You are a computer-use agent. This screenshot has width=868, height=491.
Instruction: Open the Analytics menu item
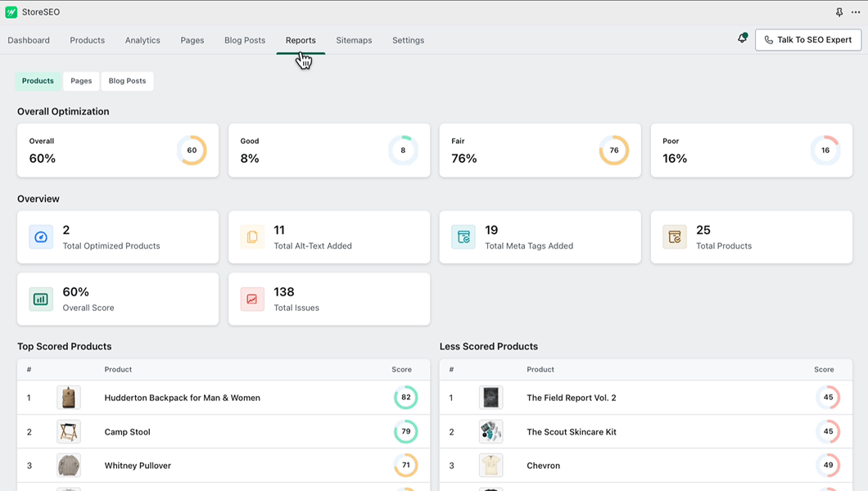(x=142, y=40)
